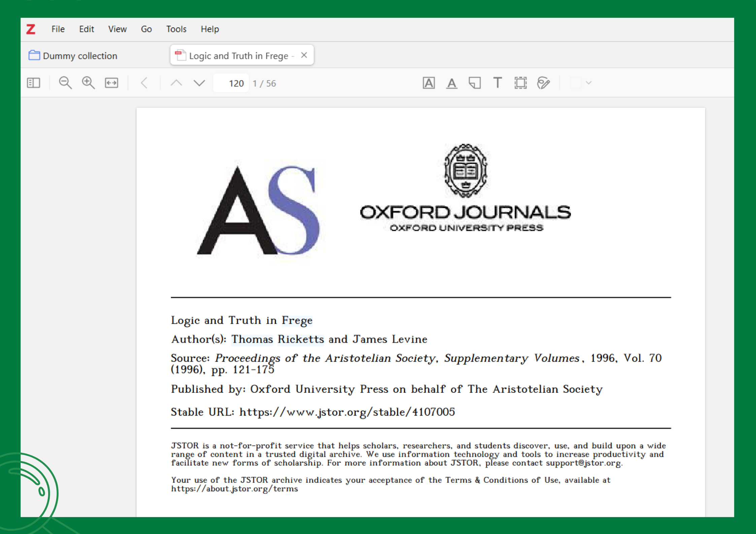
Task: Click the '1 / 56' page count label
Action: pos(264,83)
